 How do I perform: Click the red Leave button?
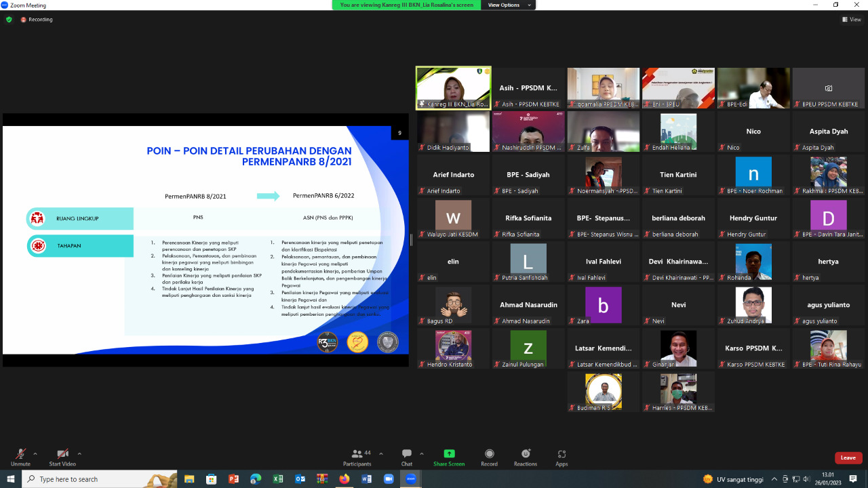pos(848,457)
